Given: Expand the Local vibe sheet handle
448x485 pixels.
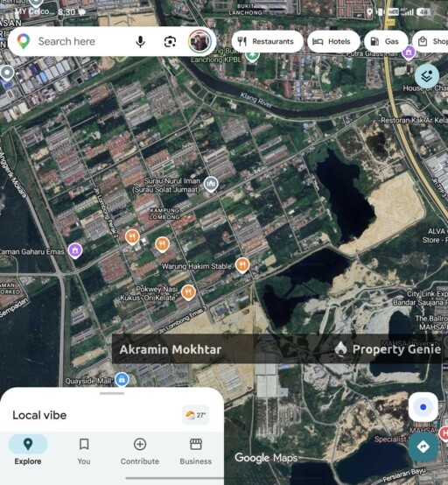Looking at the screenshot, I should (112, 393).
